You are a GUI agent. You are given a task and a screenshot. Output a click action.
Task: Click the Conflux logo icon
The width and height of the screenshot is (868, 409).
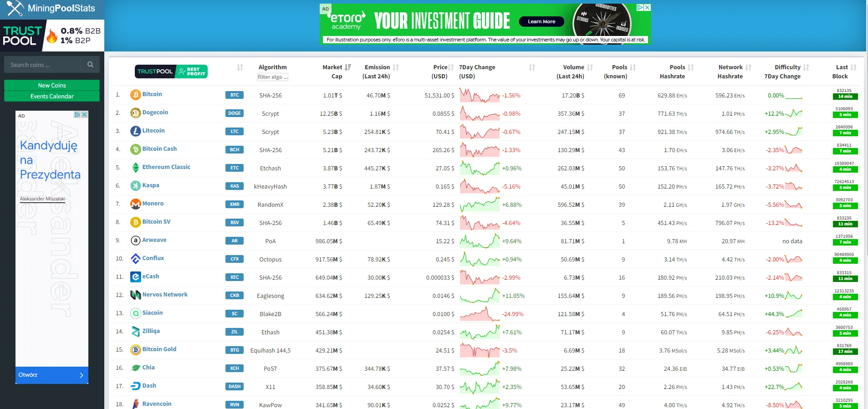click(135, 259)
